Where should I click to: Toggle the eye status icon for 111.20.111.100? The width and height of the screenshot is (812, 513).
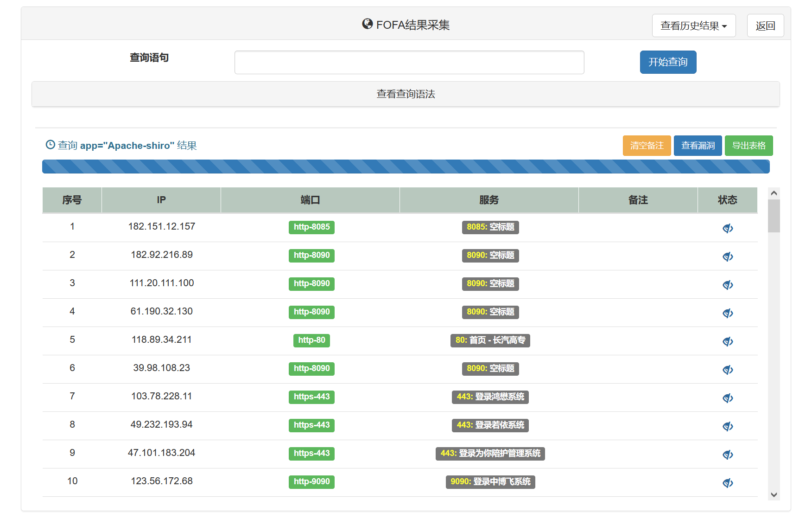(728, 285)
